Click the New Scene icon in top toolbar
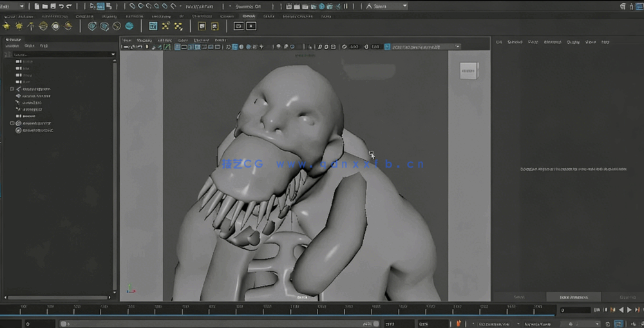This screenshot has height=328, width=644. (37, 6)
